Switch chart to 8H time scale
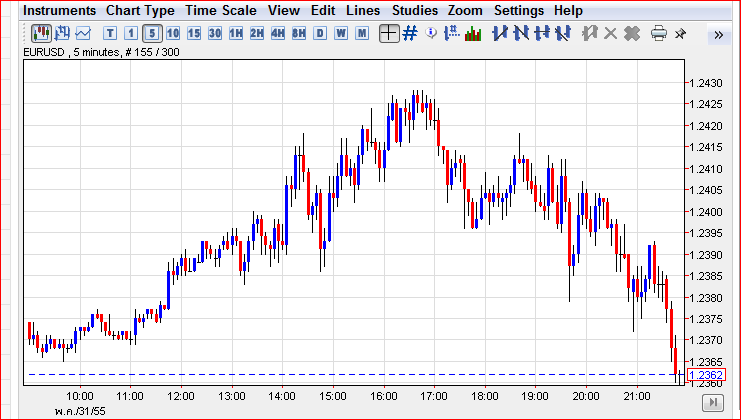Viewport: 741px width, 420px height. click(299, 34)
